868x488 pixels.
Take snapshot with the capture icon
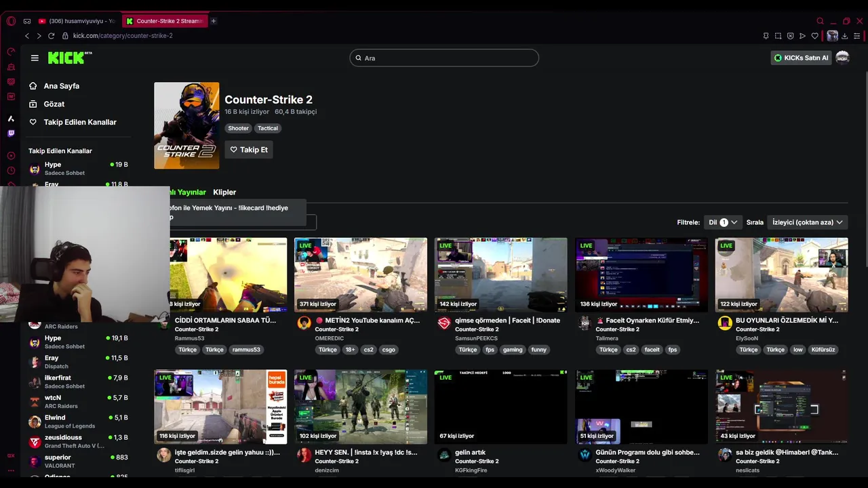coord(778,36)
